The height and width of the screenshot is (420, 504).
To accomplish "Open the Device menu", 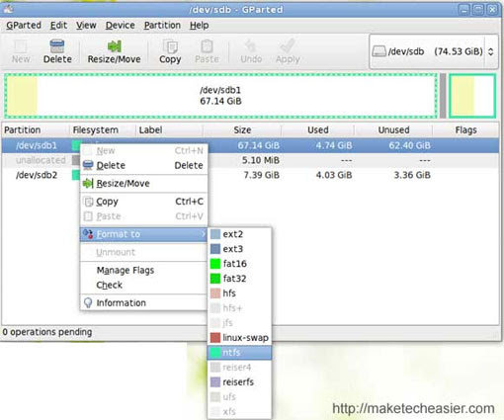I will point(120,26).
